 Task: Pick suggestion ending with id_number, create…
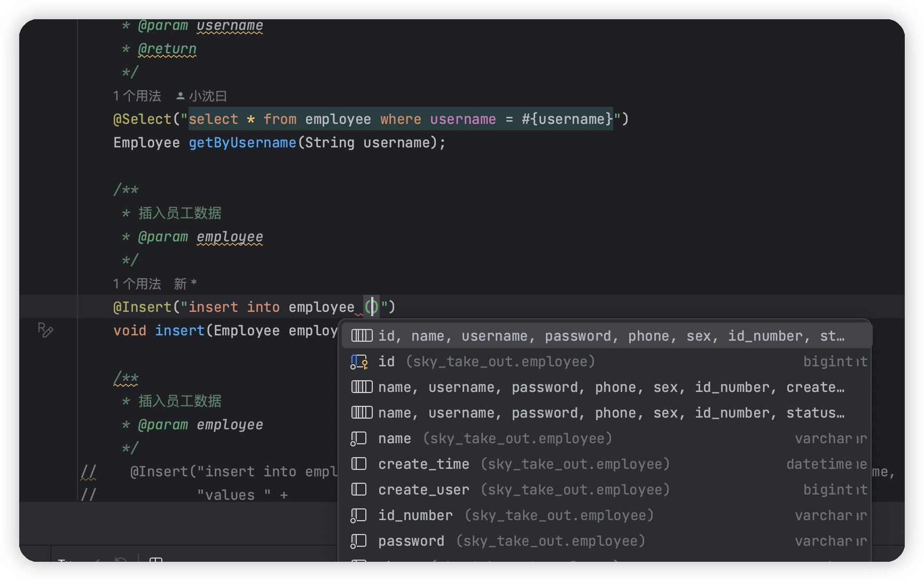pyautogui.click(x=606, y=387)
